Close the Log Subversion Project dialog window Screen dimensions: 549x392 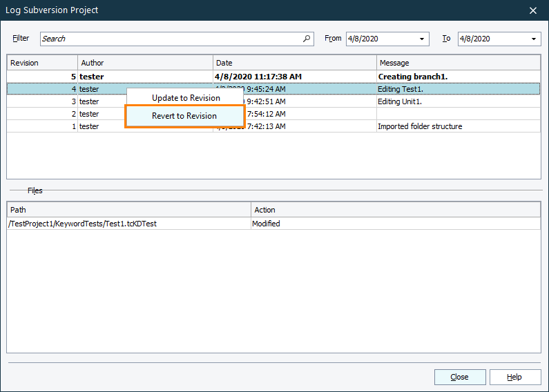point(532,10)
